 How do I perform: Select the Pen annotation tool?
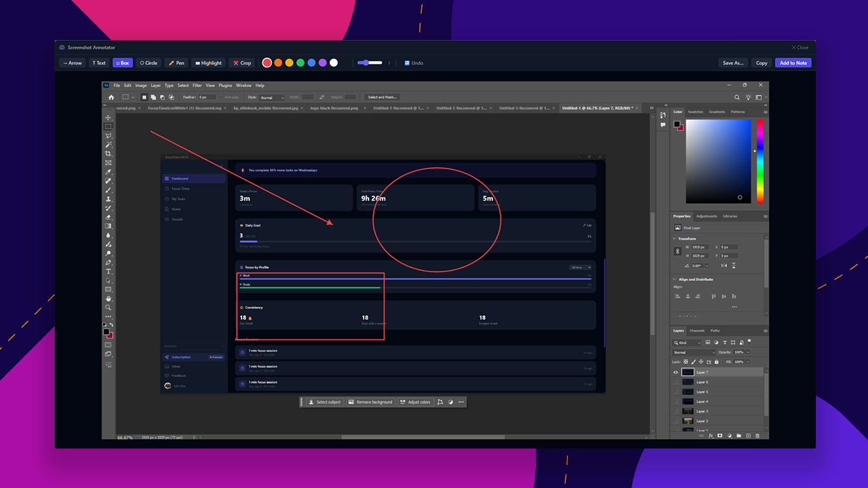(176, 63)
